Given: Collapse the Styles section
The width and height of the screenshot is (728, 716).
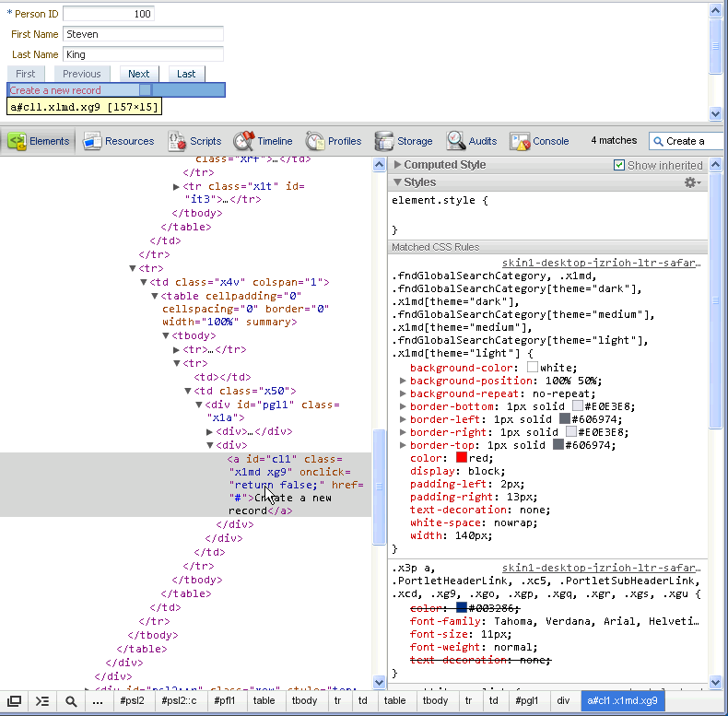Looking at the screenshot, I should point(397,182).
